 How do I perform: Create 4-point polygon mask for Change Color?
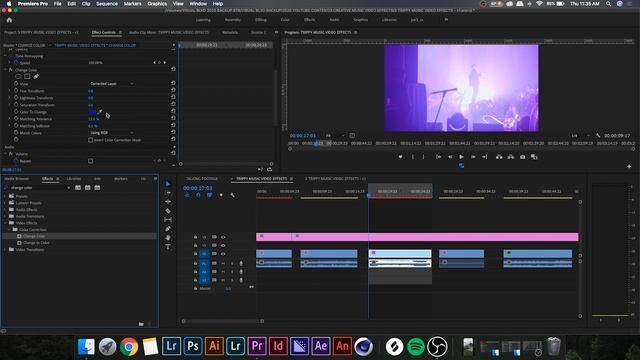[x=27, y=76]
